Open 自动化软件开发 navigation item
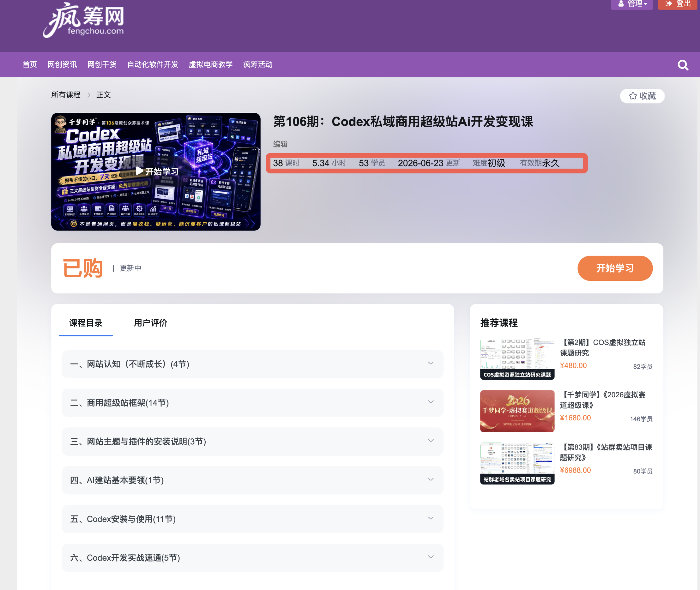 tap(153, 65)
